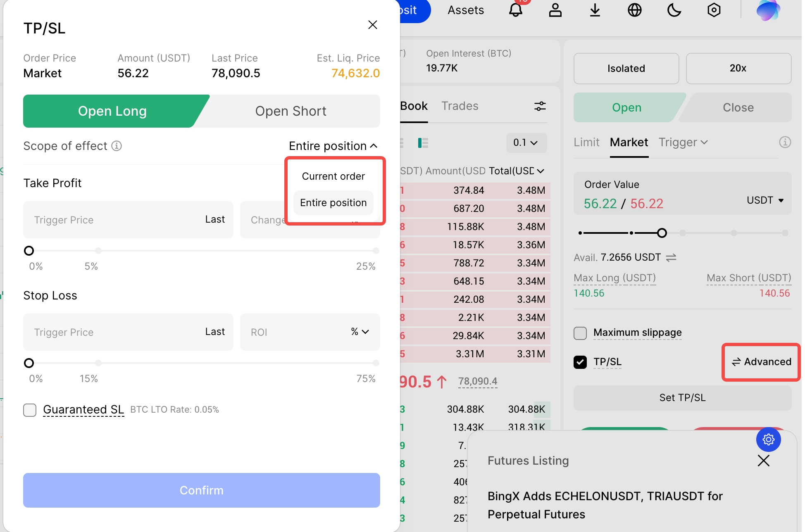
Task: Select Current order from scope dropdown
Action: tap(333, 176)
